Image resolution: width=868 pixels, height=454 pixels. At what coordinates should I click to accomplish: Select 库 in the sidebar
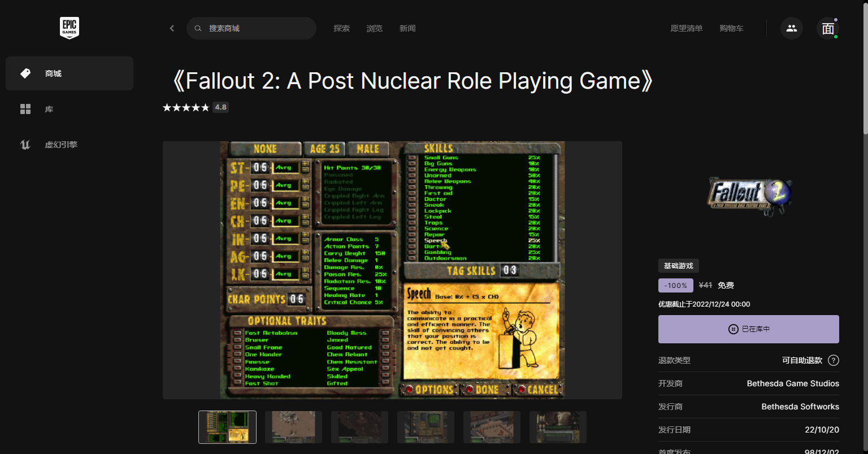pos(70,109)
